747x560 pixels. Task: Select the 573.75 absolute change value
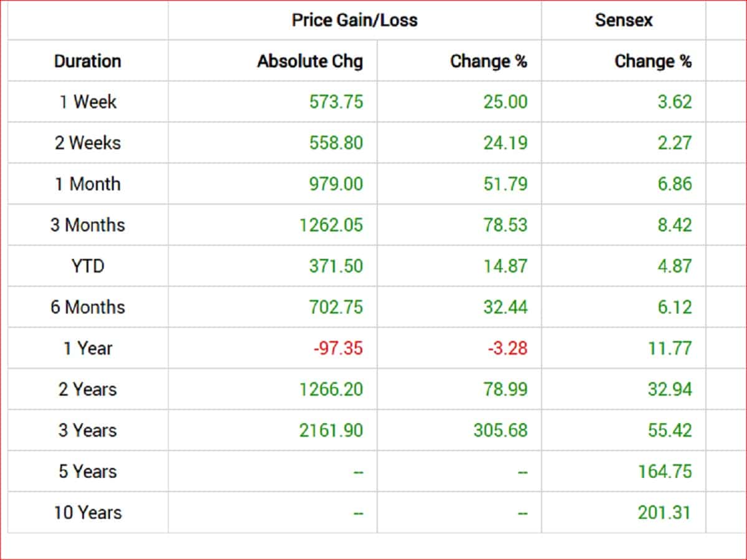coord(336,102)
